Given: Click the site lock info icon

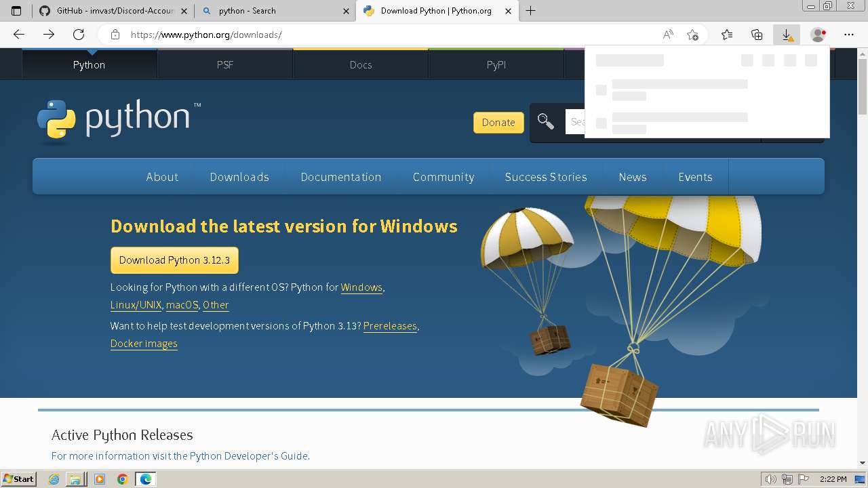Looking at the screenshot, I should [x=115, y=35].
